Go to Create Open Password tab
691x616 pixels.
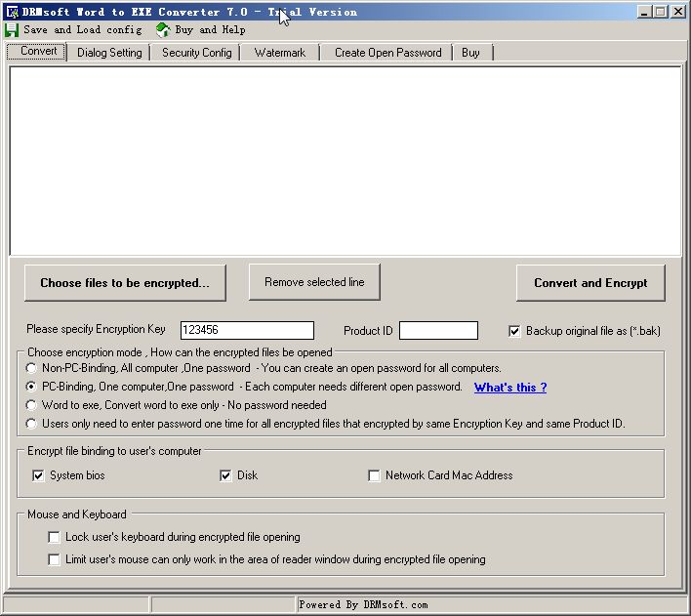coord(387,53)
